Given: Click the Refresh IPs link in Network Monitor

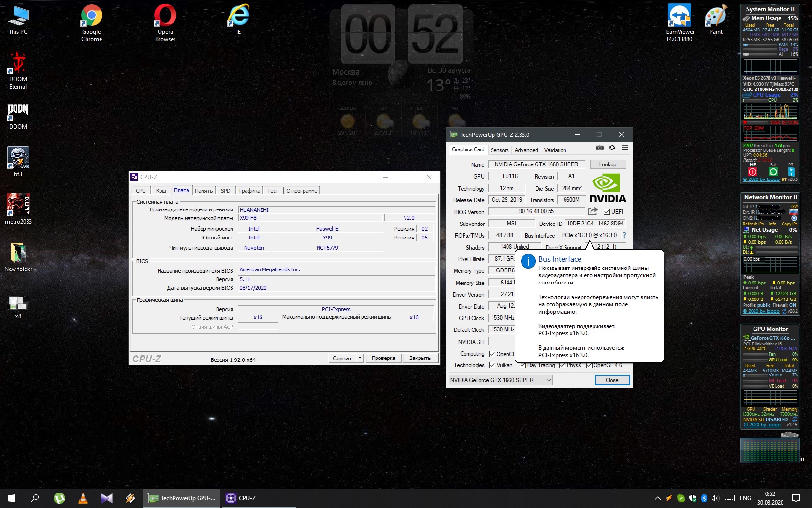Looking at the screenshot, I should 753,224.
